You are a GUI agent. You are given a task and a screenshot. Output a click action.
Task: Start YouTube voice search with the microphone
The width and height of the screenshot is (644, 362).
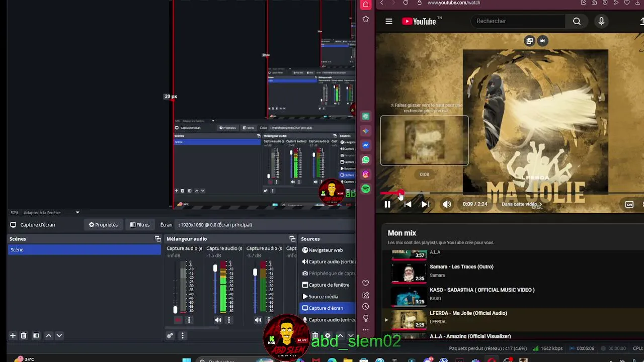click(x=601, y=21)
